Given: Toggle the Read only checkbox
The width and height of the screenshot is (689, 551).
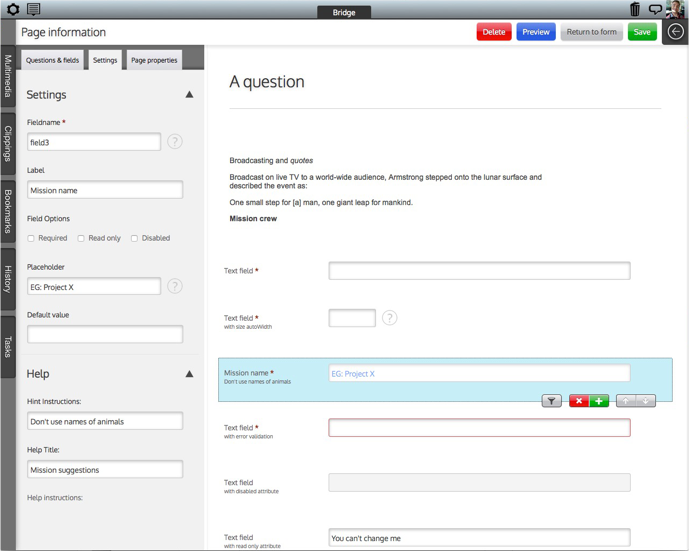Looking at the screenshot, I should 81,239.
